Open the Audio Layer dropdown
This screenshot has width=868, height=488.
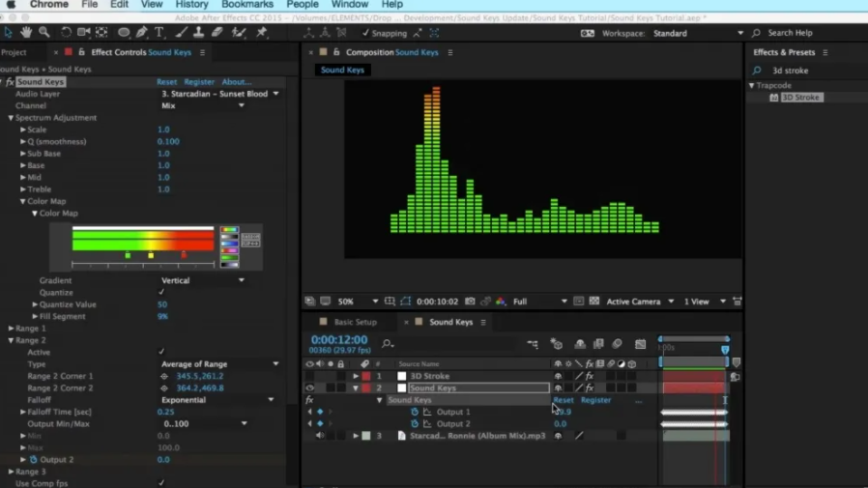(x=219, y=94)
